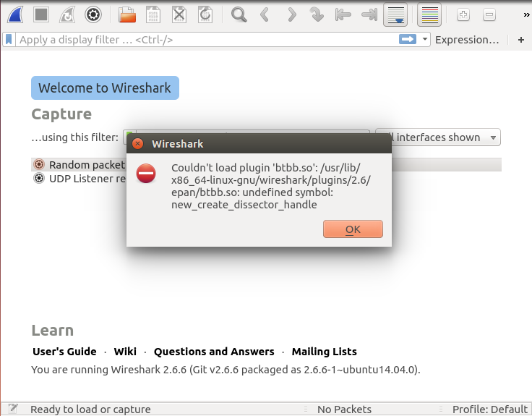532x416 pixels.
Task: Click the Find packet magnifier icon
Action: point(239,14)
